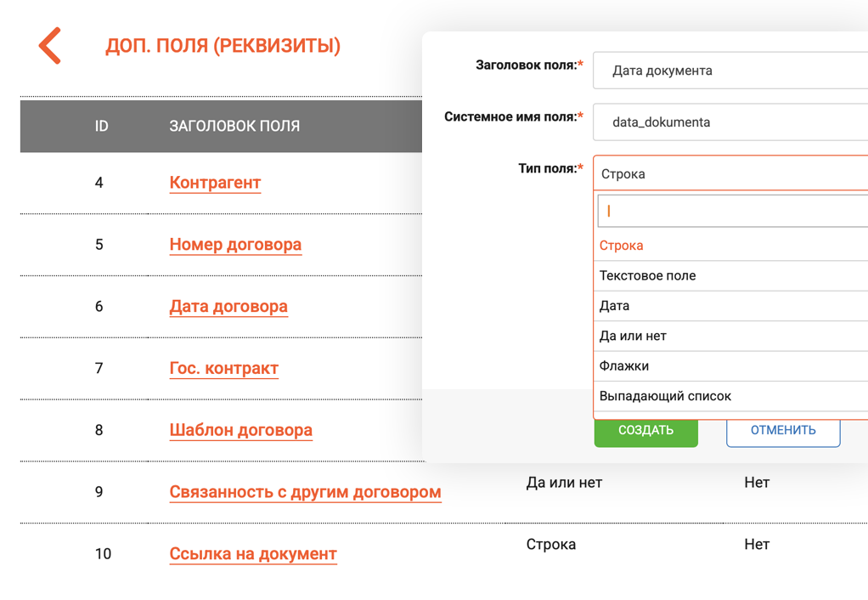
Task: Click the ID cell with value 9
Action: pos(99,492)
